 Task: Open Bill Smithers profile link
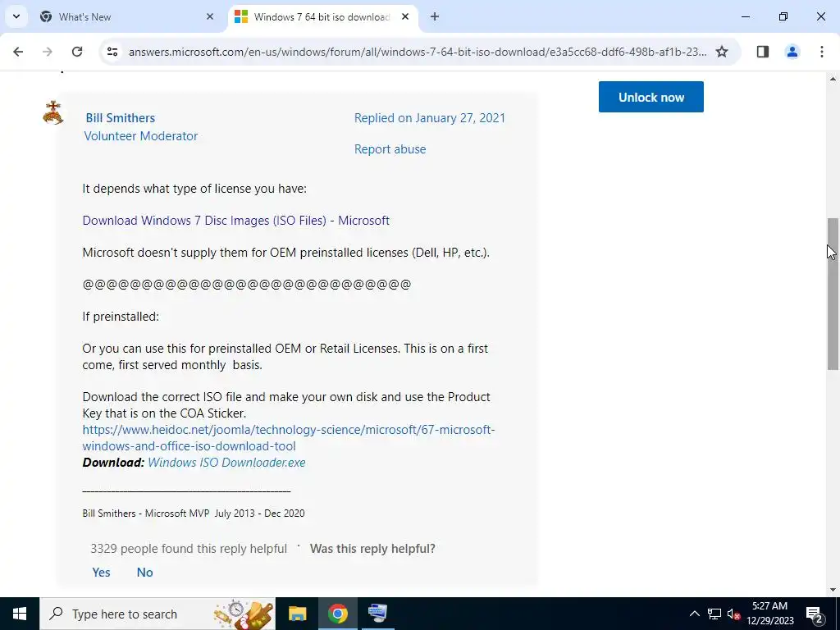click(120, 118)
